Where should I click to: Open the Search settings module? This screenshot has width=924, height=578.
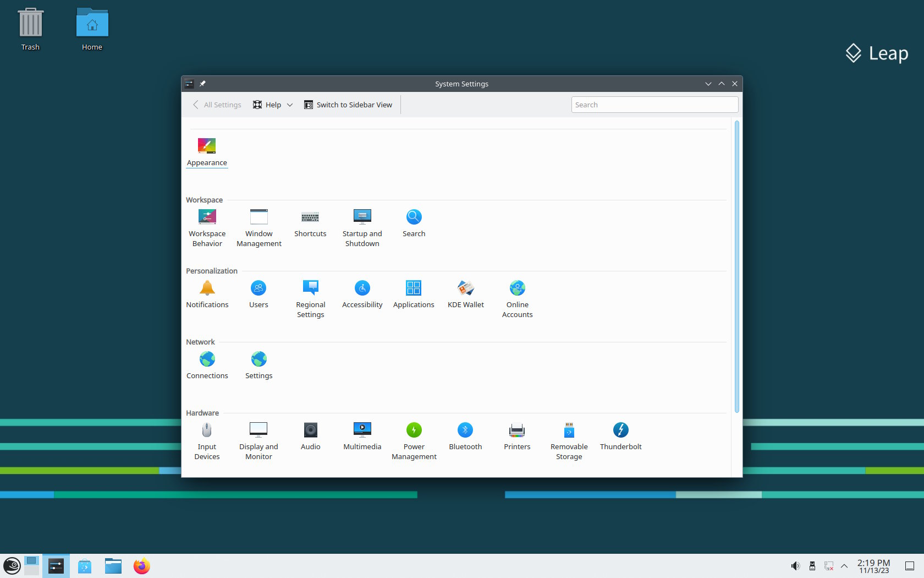point(414,223)
